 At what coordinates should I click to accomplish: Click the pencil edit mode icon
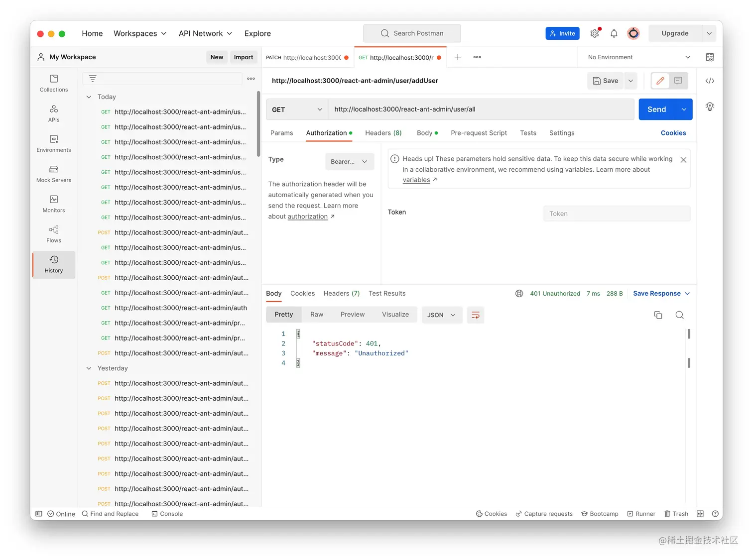pos(660,81)
